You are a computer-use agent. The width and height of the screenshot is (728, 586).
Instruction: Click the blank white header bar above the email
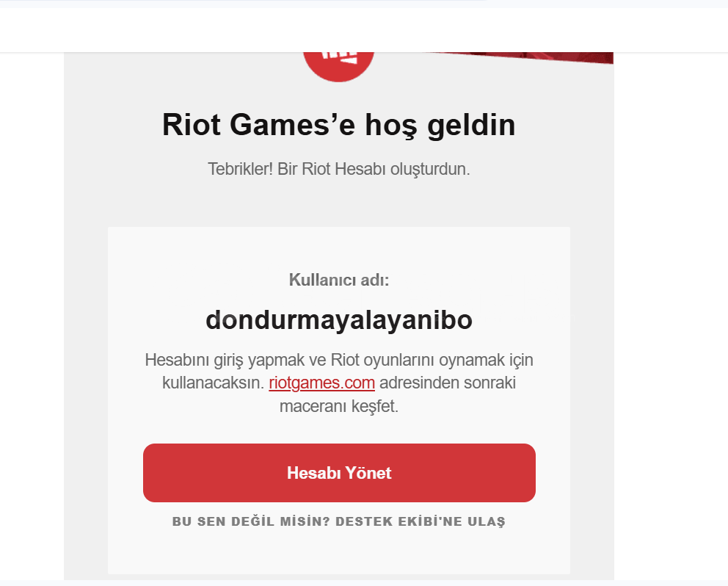[364, 30]
